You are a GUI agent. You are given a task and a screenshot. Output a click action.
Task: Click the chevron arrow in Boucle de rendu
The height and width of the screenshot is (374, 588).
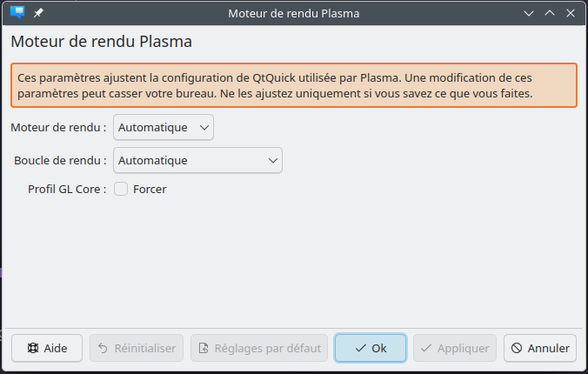pyautogui.click(x=272, y=161)
